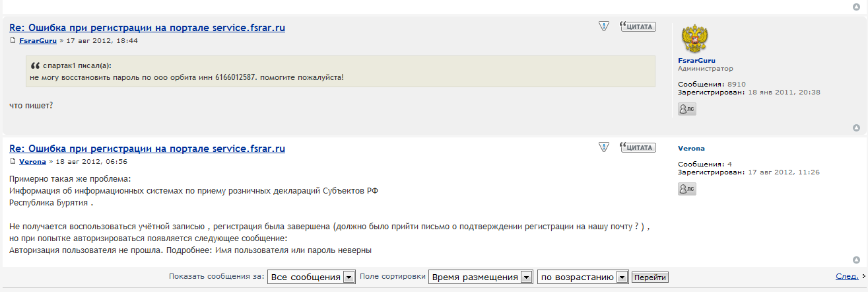Open the ЛС private message to Verona
The width and height of the screenshot is (868, 292).
(x=687, y=189)
